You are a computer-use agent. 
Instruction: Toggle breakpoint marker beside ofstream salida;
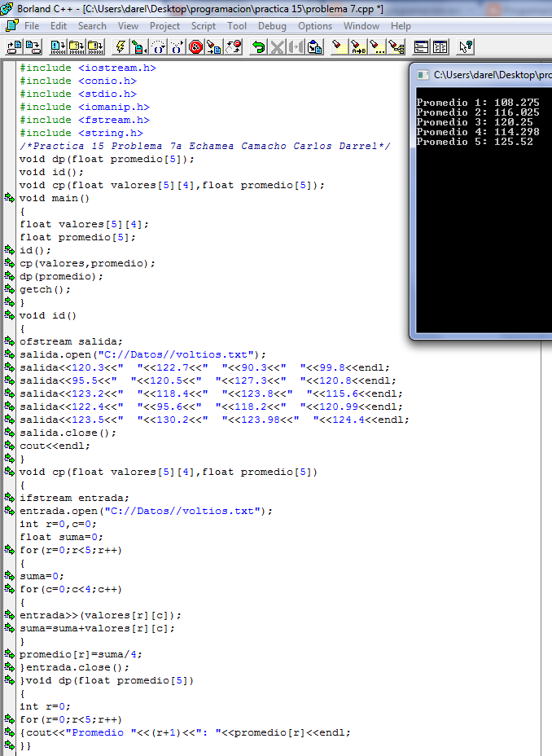point(10,341)
